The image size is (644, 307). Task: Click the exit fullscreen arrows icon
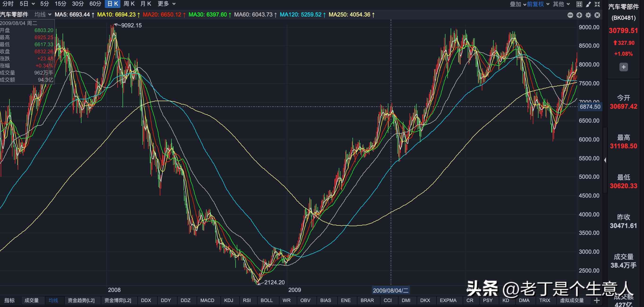597,4
